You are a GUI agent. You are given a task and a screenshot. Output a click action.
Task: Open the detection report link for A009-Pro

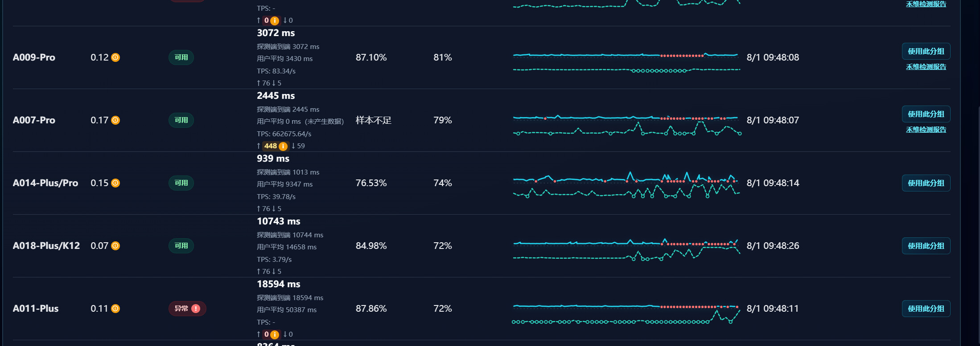tap(926, 67)
